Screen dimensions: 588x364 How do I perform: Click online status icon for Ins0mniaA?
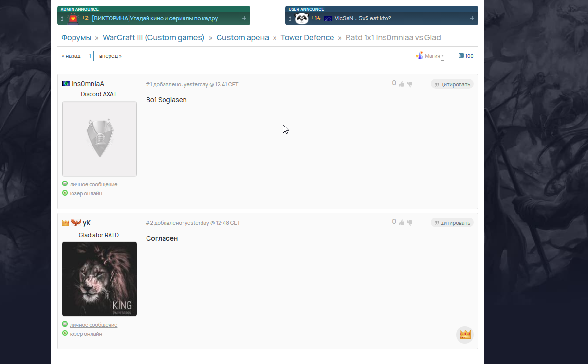coord(65,193)
